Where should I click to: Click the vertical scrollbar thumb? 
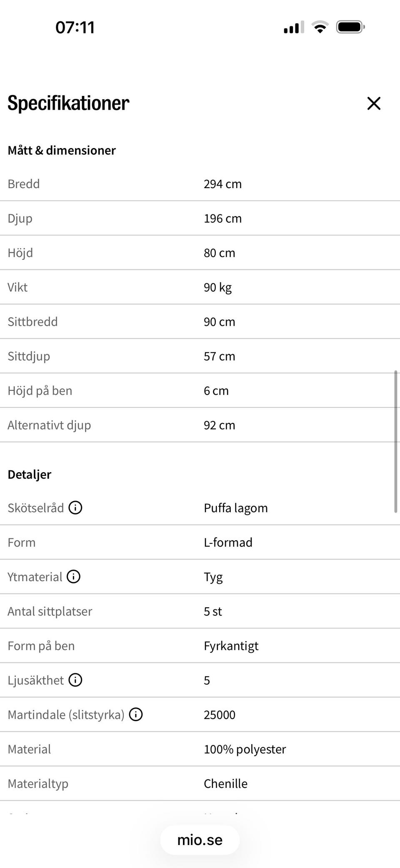pos(395,441)
